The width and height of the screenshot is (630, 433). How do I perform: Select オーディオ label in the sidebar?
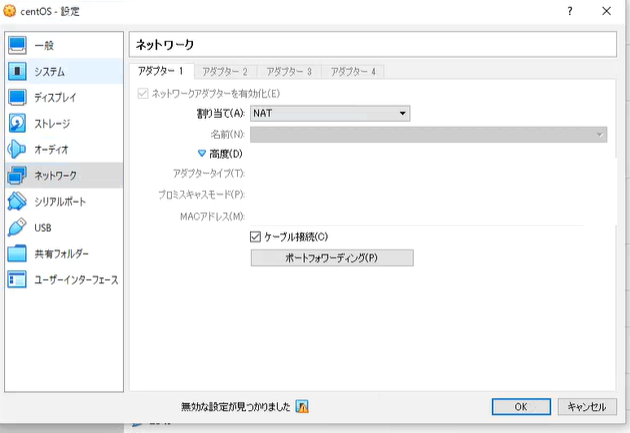(51, 149)
